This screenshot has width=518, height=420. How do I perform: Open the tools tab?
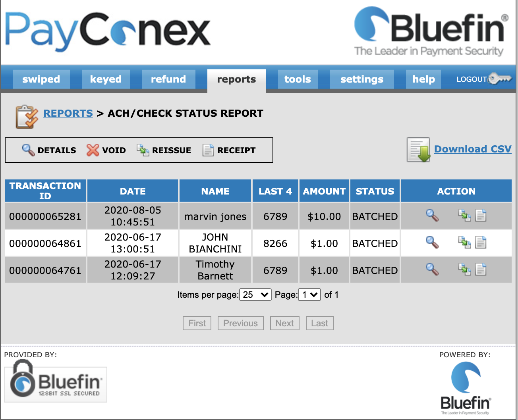pyautogui.click(x=298, y=79)
